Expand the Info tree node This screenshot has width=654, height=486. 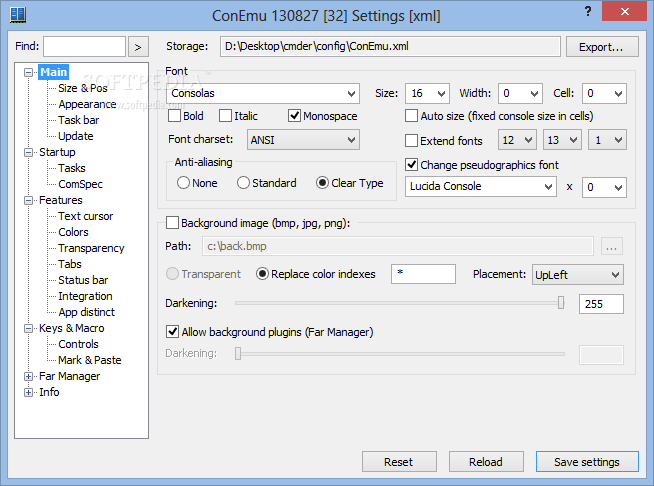pos(28,392)
